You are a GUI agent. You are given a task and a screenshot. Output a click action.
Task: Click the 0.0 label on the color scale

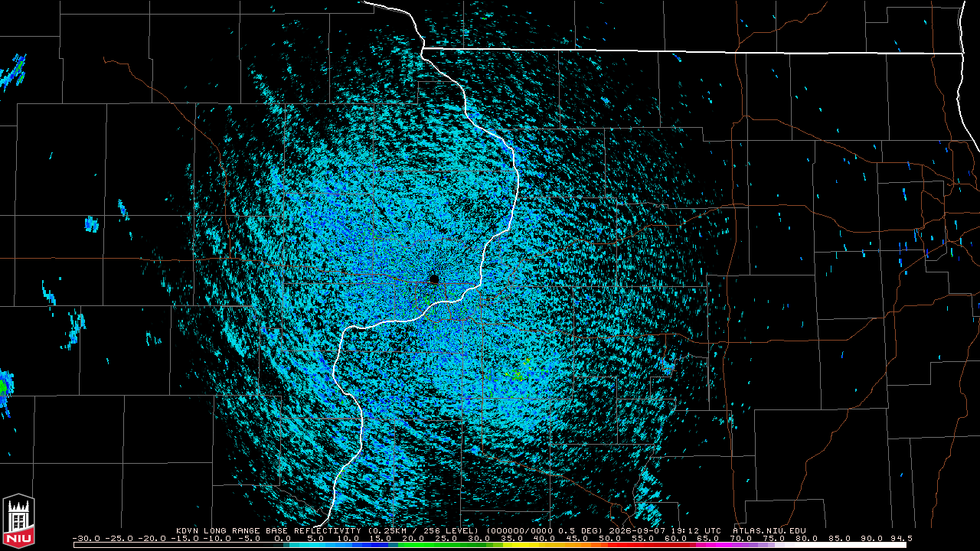(283, 538)
